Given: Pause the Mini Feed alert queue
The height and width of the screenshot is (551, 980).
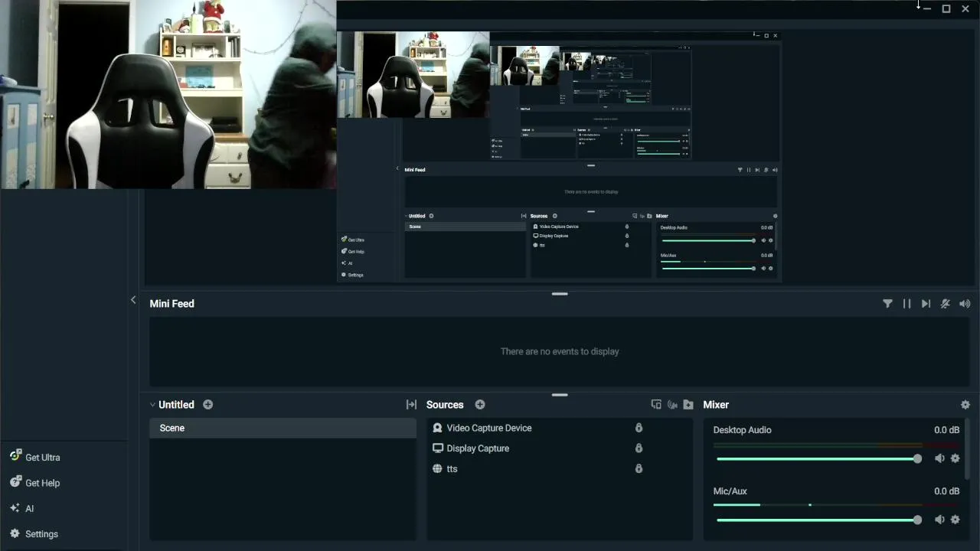Looking at the screenshot, I should [906, 304].
